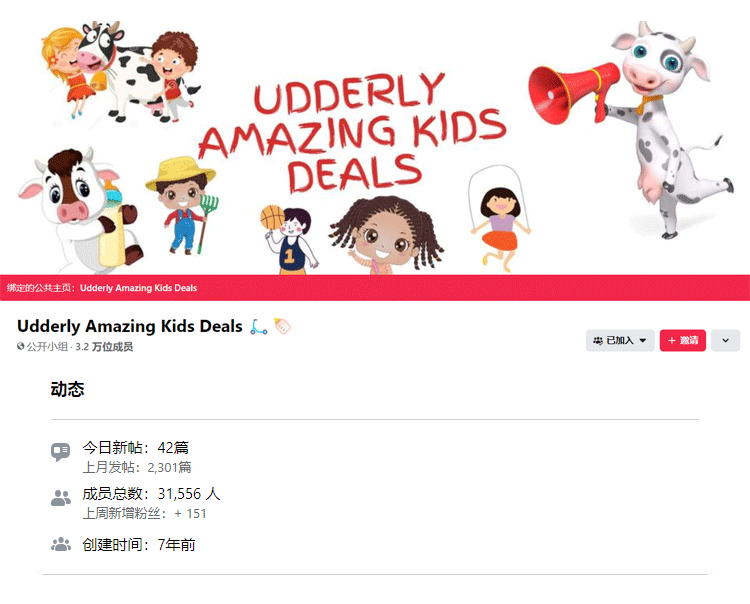Click the red linked-page bar under cover
Image resolution: width=750 pixels, height=604 pixels.
coord(375,288)
